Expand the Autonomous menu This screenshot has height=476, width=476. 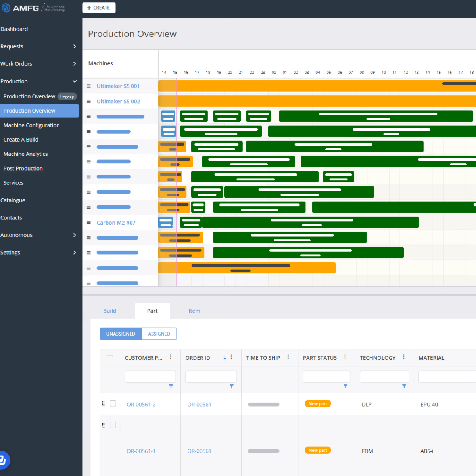(75, 235)
